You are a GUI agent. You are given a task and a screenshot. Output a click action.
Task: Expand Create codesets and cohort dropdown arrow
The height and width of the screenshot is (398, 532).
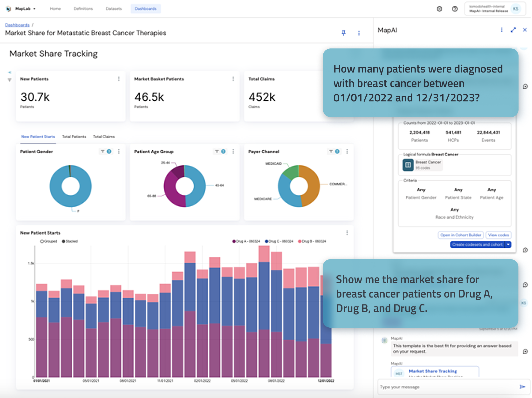click(508, 245)
